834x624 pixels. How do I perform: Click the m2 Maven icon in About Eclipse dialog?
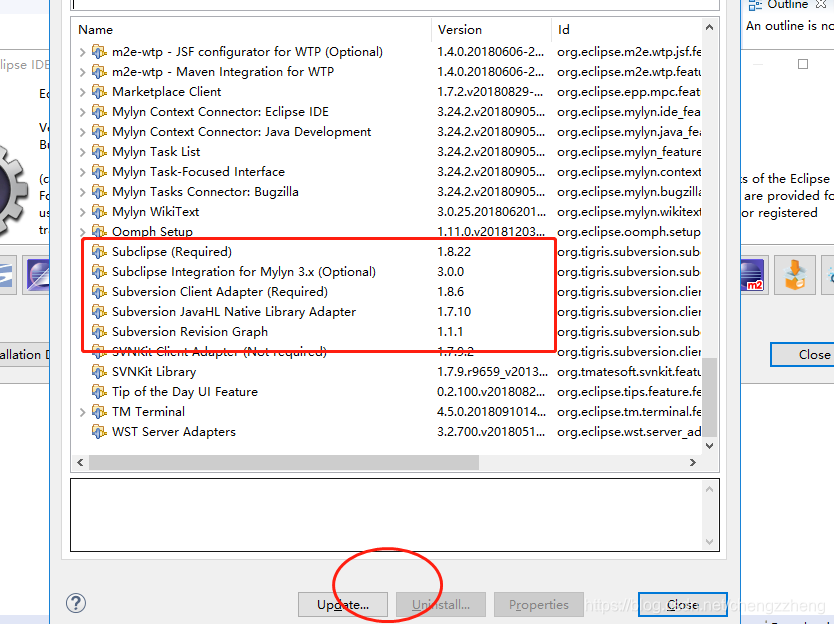[x=752, y=274]
